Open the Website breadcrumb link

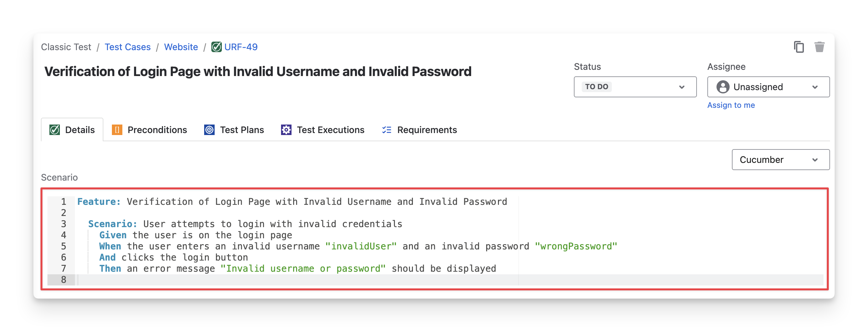(x=181, y=47)
